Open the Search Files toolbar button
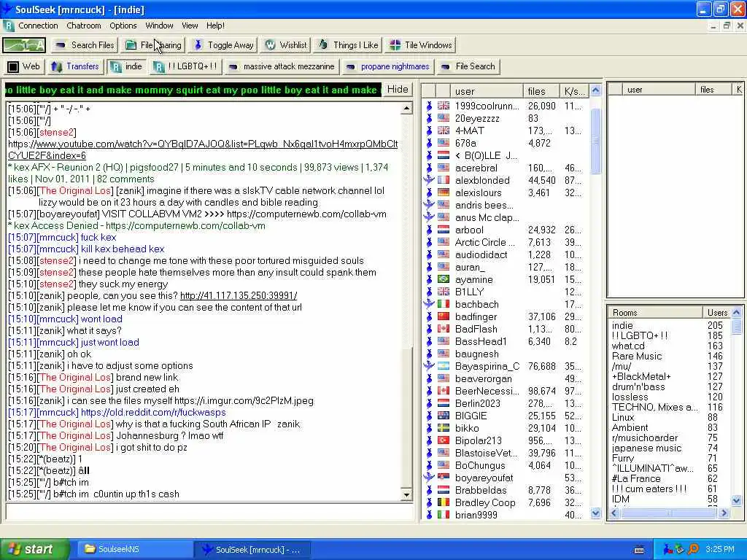This screenshot has height=560, width=747. (x=85, y=45)
